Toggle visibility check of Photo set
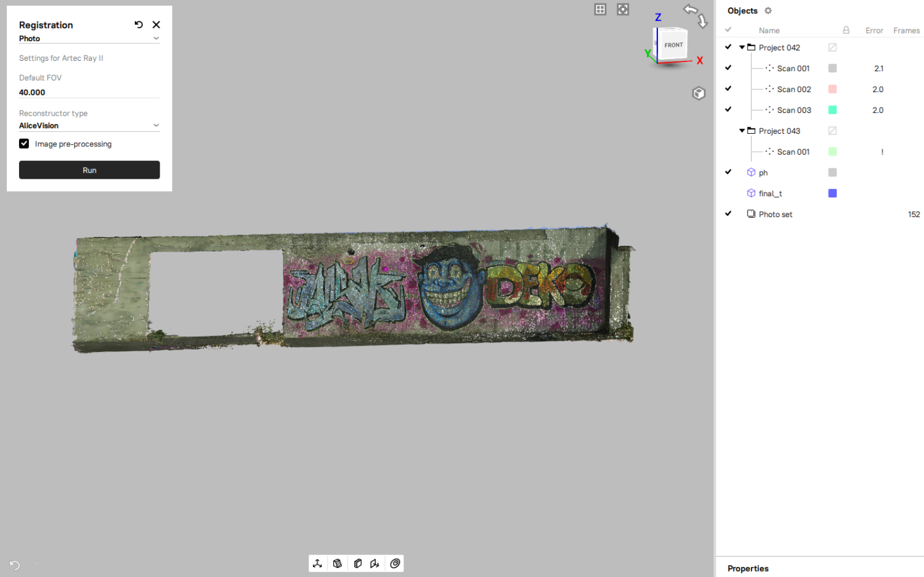This screenshot has width=924, height=577. (728, 214)
